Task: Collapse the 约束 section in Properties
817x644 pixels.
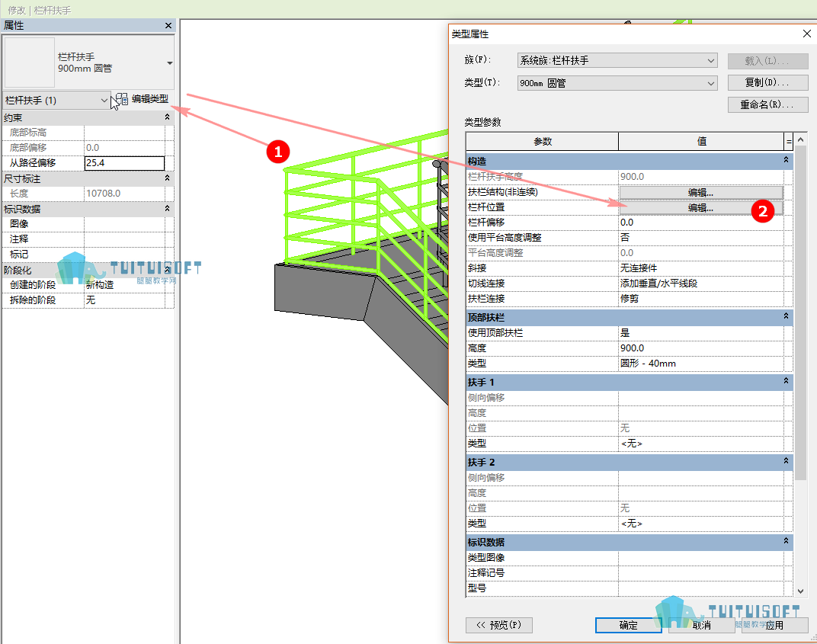Action: (167, 117)
